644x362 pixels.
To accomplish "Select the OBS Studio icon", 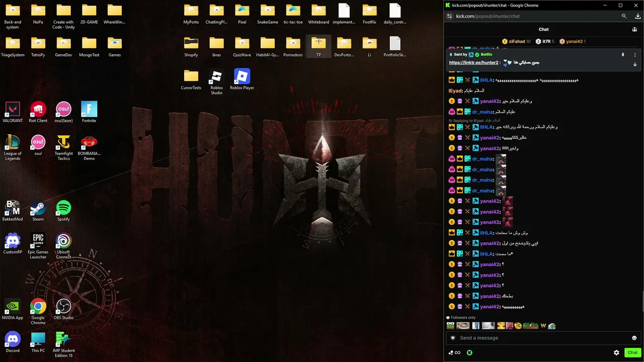I will coord(63,310).
